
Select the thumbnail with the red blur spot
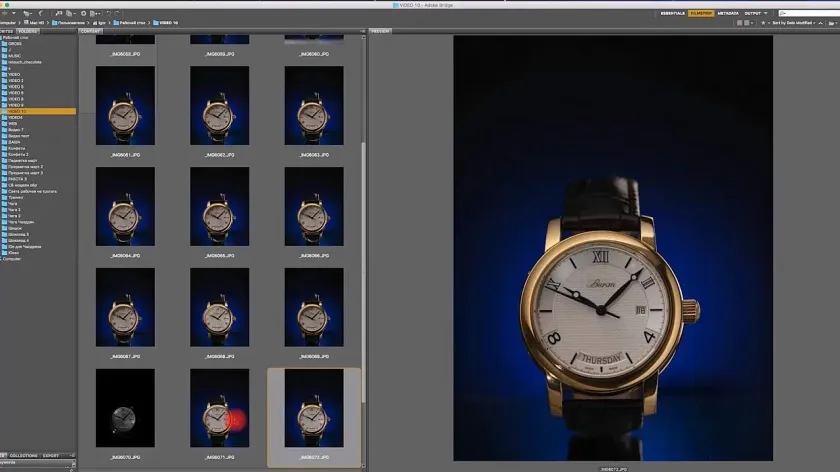point(219,408)
